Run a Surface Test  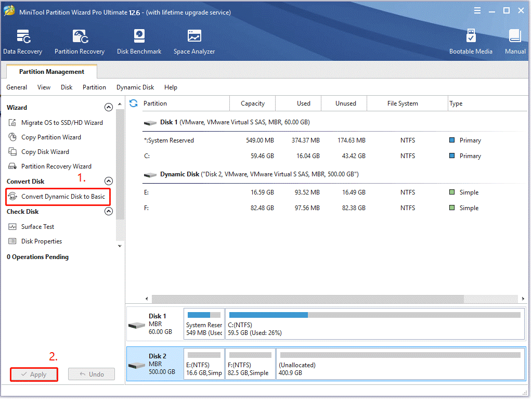click(x=39, y=226)
